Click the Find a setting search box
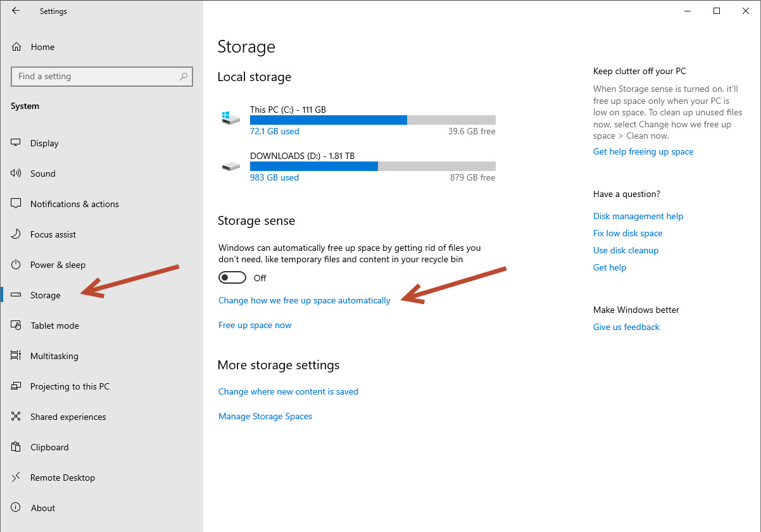 pos(102,77)
